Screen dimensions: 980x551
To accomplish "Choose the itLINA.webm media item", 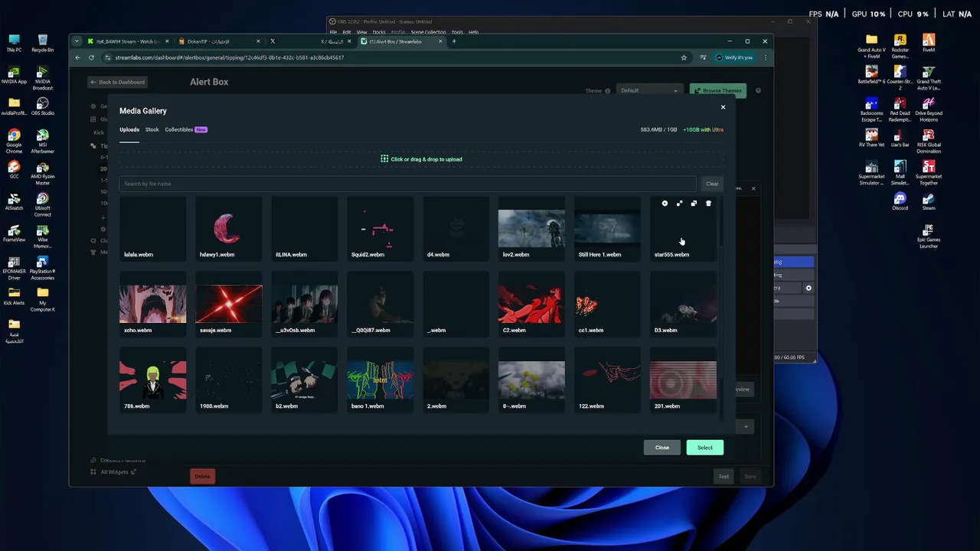I will pos(304,228).
